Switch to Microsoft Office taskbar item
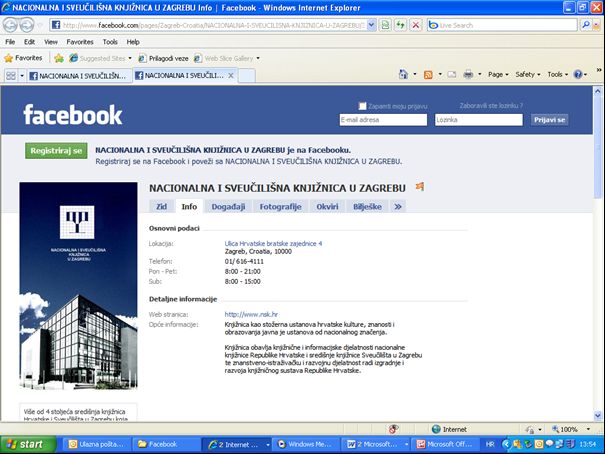The width and height of the screenshot is (605, 454). 445,444
